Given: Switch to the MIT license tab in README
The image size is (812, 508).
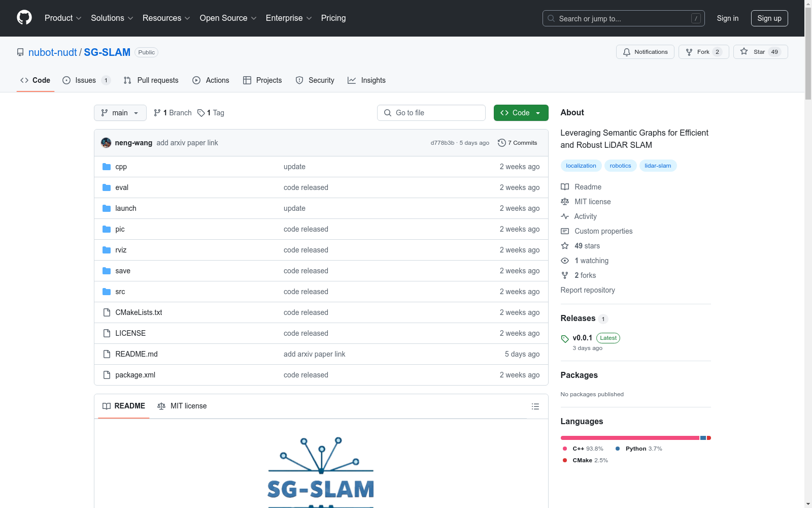Looking at the screenshot, I should pyautogui.click(x=182, y=406).
